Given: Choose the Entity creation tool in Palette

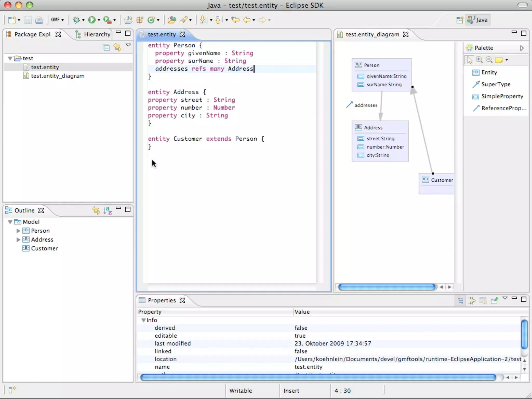Looking at the screenshot, I should coord(489,72).
